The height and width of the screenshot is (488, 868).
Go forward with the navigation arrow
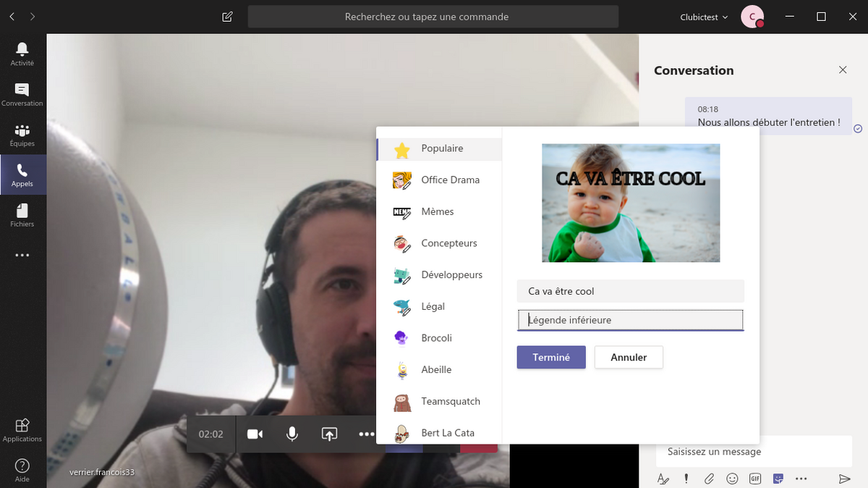pyautogui.click(x=33, y=16)
